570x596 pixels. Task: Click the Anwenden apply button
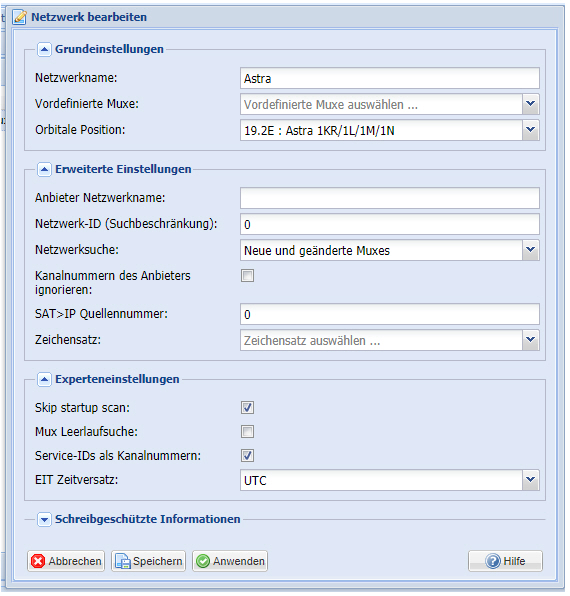(x=230, y=561)
